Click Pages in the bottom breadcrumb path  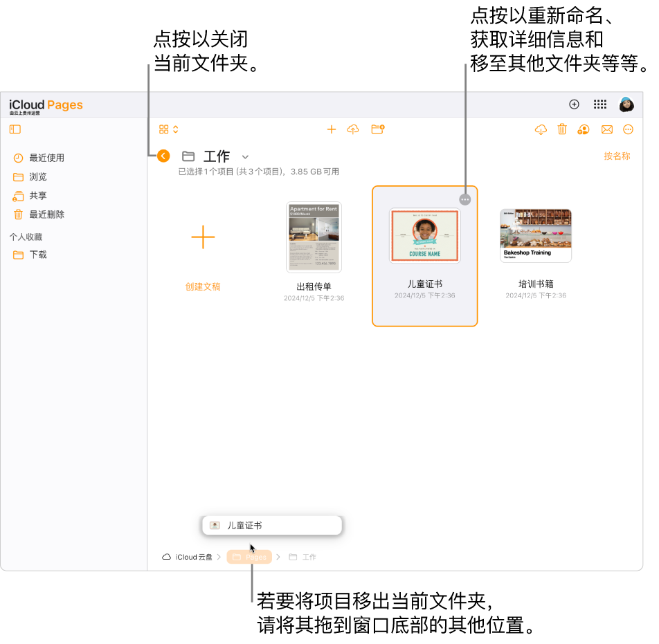[249, 557]
